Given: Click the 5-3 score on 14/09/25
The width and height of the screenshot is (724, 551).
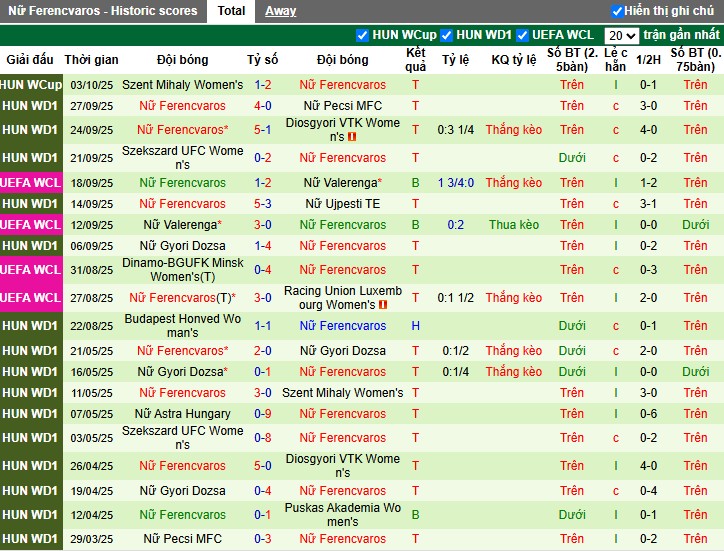Looking at the screenshot, I should tap(262, 204).
